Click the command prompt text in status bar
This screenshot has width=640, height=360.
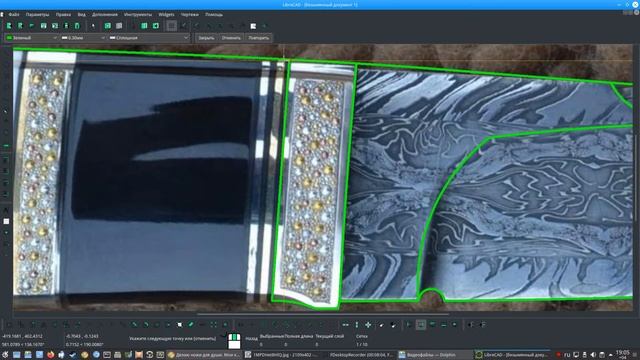(173, 338)
